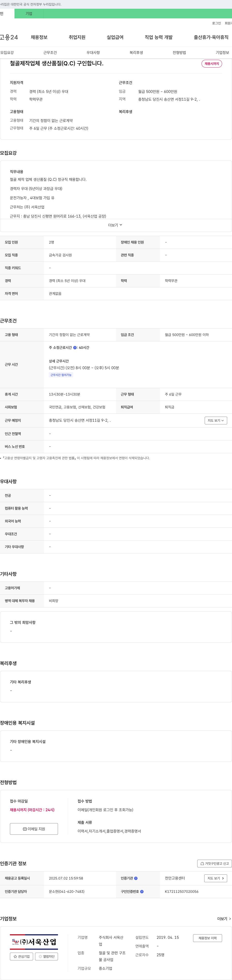Jump to the 근무조건 section tab

(x=50, y=53)
